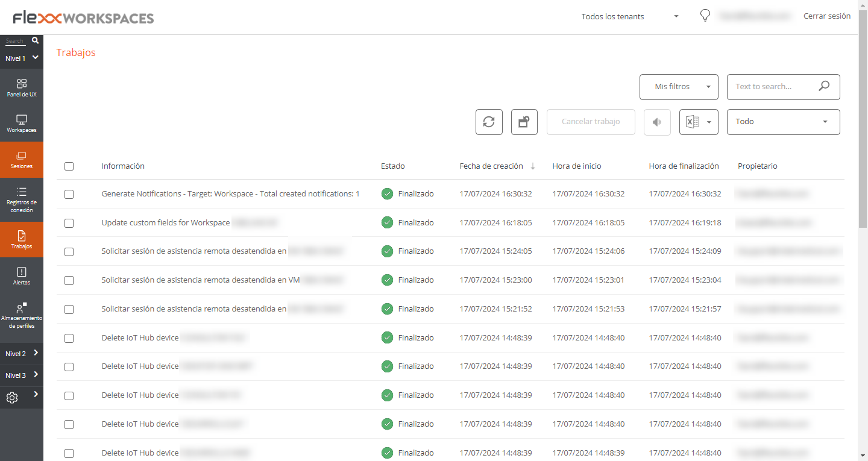Screen dimensions: 868x461
Task: Check the Generate Notifications row checkbox
Action: (69, 194)
